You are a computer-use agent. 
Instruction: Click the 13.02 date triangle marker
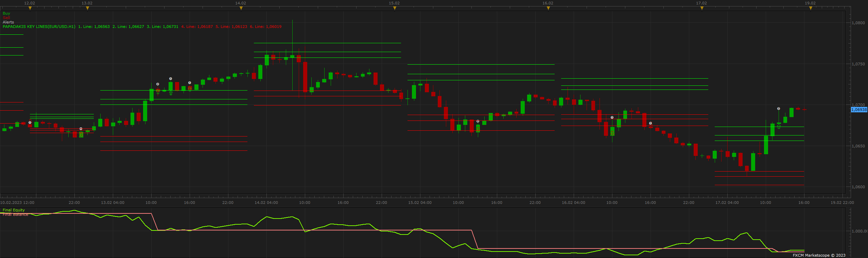pyautogui.click(x=87, y=8)
